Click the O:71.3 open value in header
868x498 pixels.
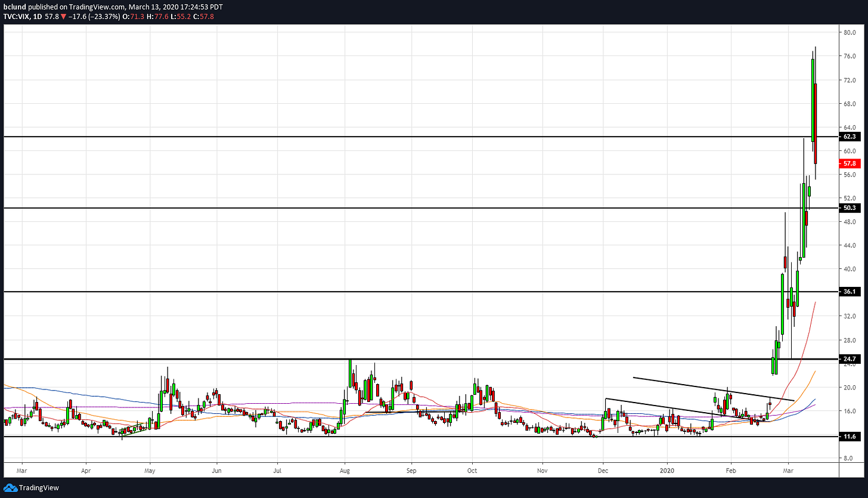pos(132,16)
